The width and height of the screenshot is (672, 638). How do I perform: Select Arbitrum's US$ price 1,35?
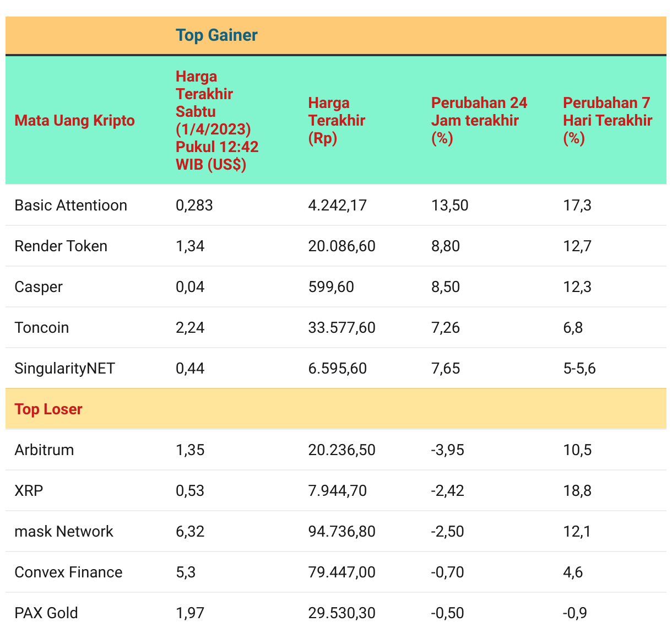tap(190, 450)
